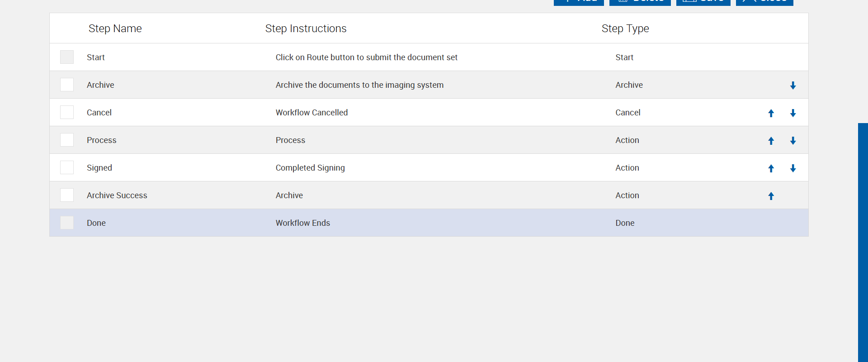Click the Process row up arrow
Viewport: 868px width, 362px height.
[x=771, y=141]
